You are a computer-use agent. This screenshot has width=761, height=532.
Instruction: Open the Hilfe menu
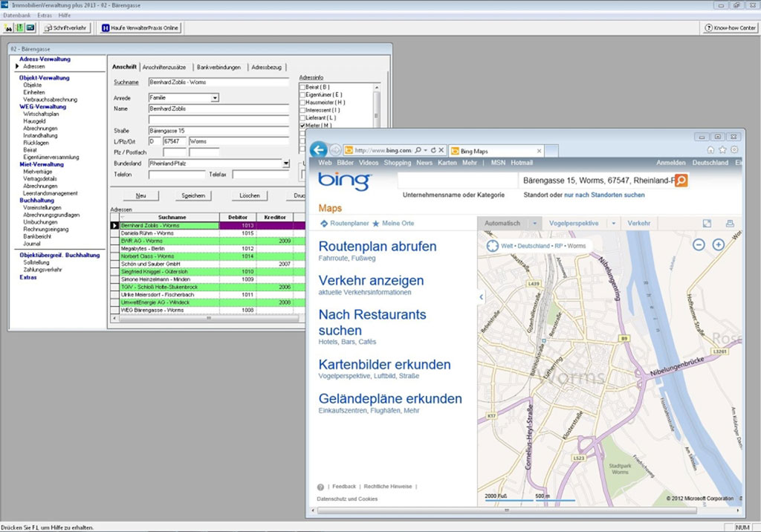[65, 16]
